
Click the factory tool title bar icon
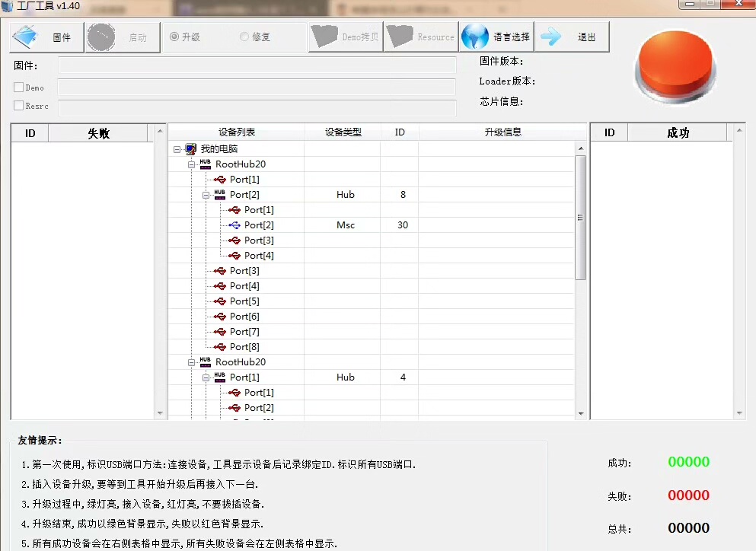click(8, 5)
